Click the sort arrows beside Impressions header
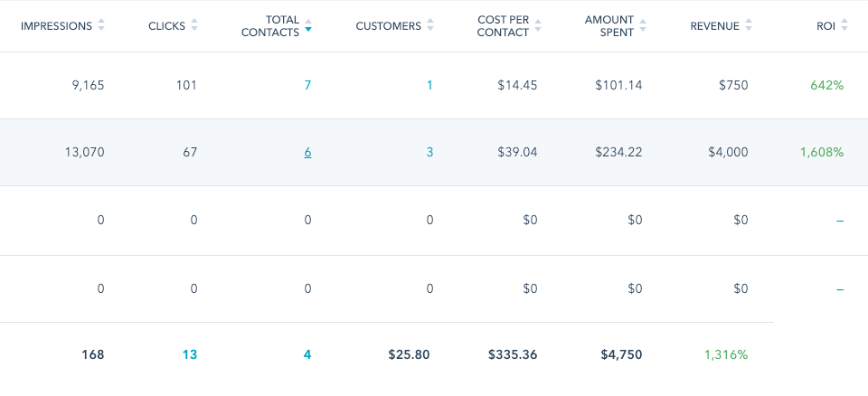The width and height of the screenshot is (868, 396). tap(101, 26)
